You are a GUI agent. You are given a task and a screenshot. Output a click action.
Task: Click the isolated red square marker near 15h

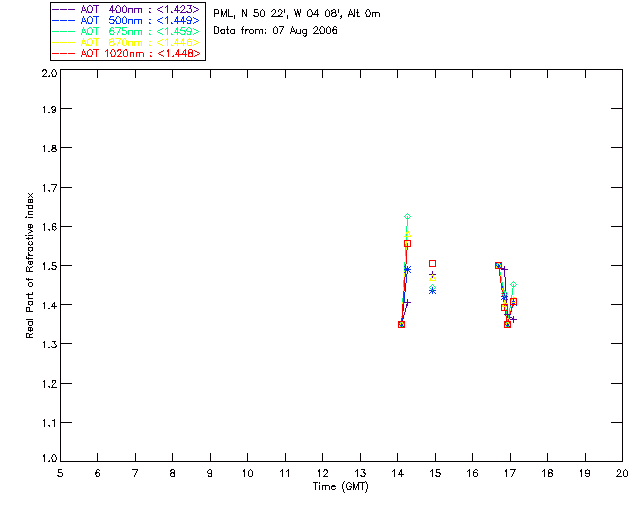pos(433,264)
